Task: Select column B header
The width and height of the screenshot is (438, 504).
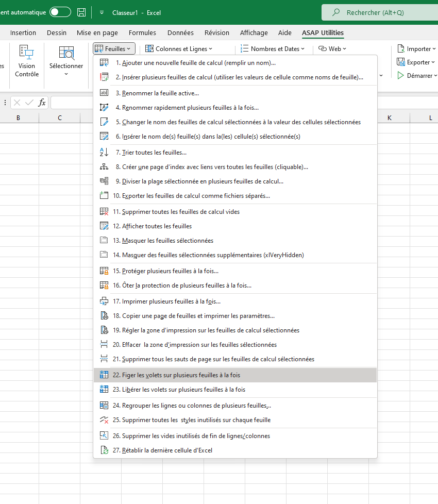Action: point(19,118)
